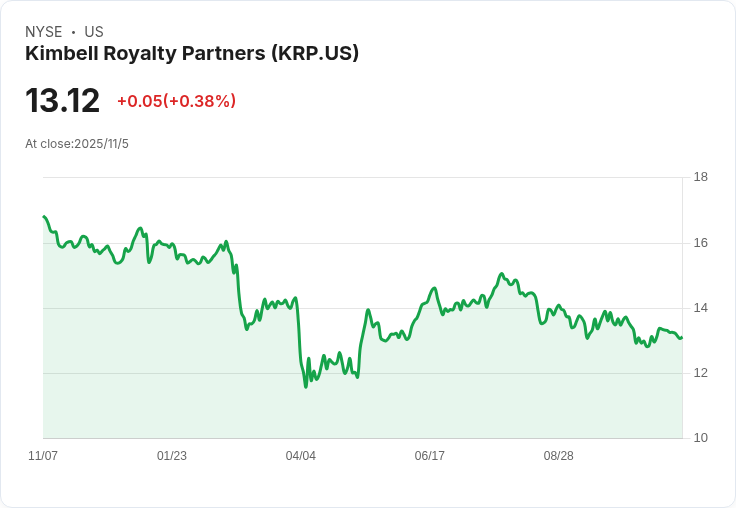The height and width of the screenshot is (508, 736).
Task: Click the 08/28 date axis marker
Action: [558, 456]
